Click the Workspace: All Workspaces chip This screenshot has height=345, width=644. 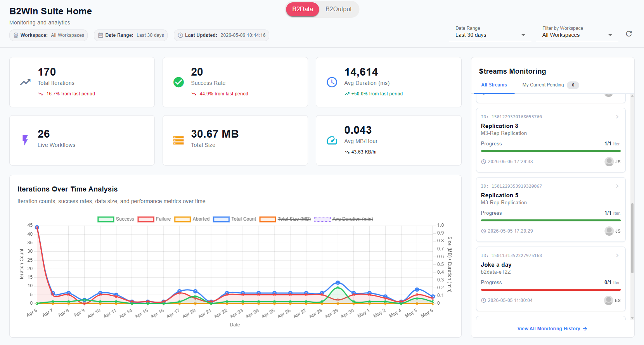pyautogui.click(x=48, y=35)
